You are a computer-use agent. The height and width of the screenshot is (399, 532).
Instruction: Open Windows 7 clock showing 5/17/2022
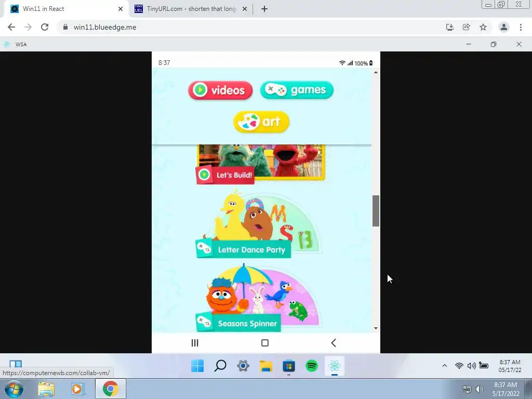(x=506, y=389)
